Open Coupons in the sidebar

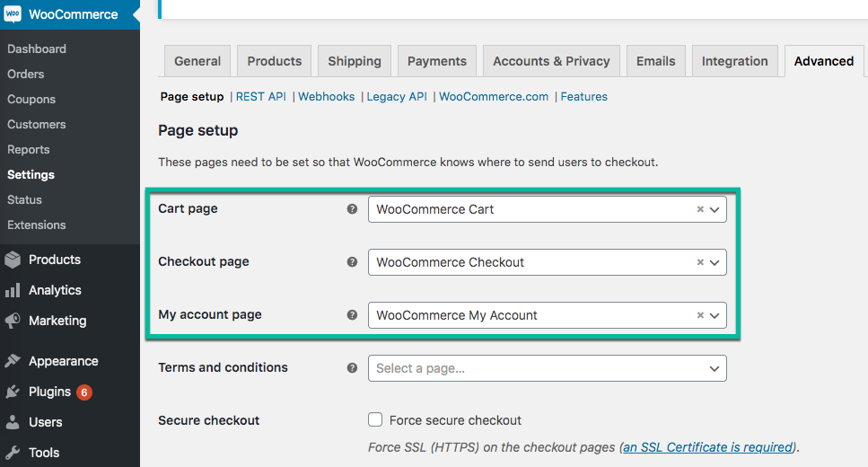[31, 99]
